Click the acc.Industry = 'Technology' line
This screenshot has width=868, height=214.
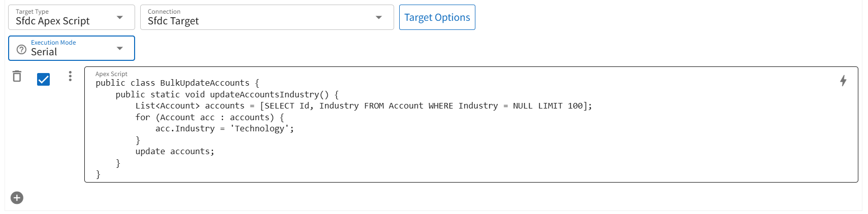click(x=224, y=129)
